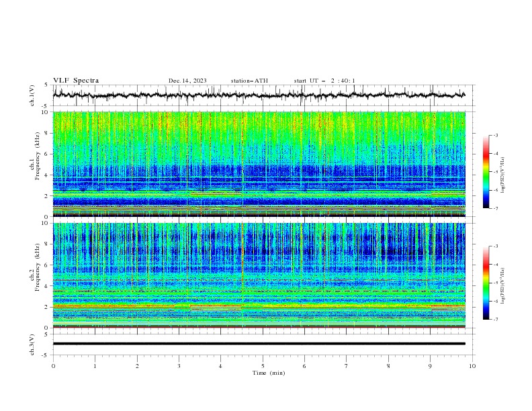Click the "ch.2 Frequency (kHz)" axis label
The image size is (532, 411).
pos(35,268)
